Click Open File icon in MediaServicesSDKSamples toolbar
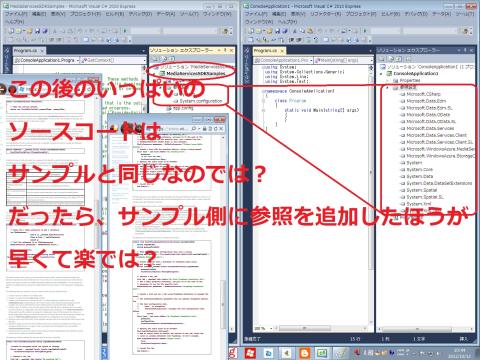 tap(30, 31)
